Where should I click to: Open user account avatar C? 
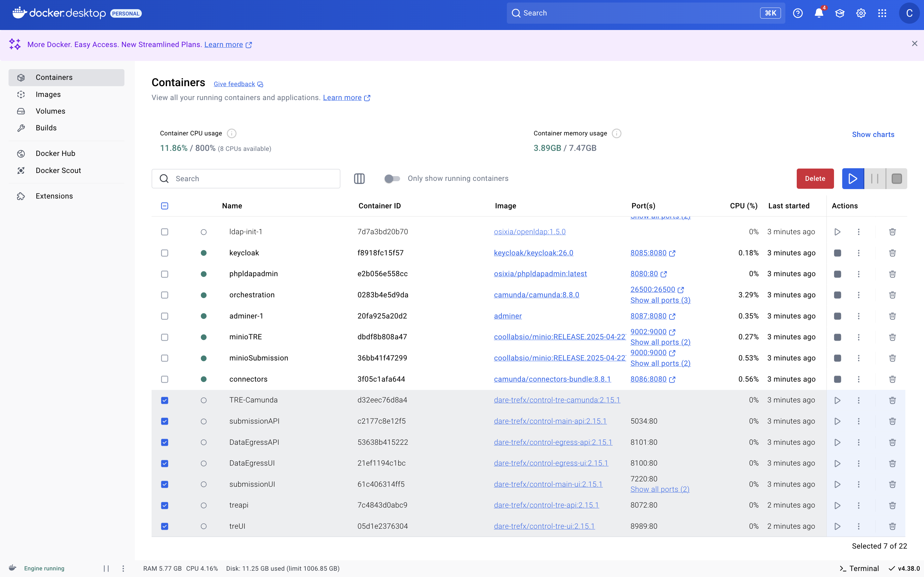(909, 13)
